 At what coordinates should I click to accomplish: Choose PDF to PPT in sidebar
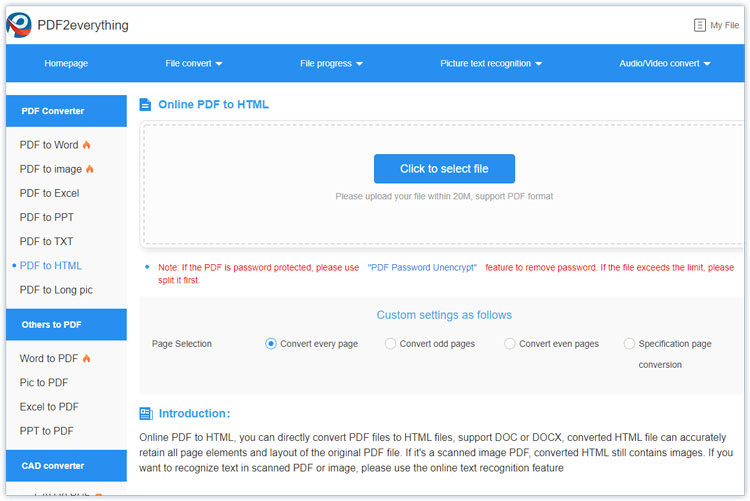click(x=46, y=217)
